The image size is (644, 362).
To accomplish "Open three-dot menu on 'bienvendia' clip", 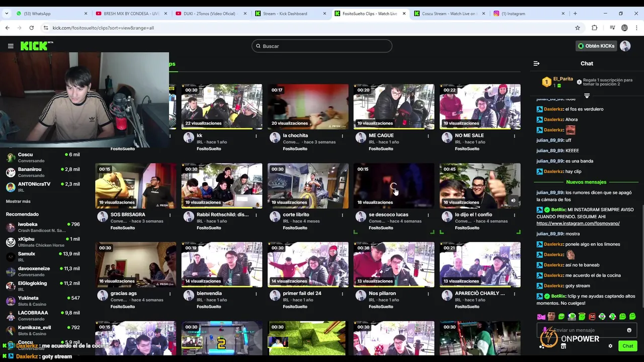I will [x=256, y=294].
